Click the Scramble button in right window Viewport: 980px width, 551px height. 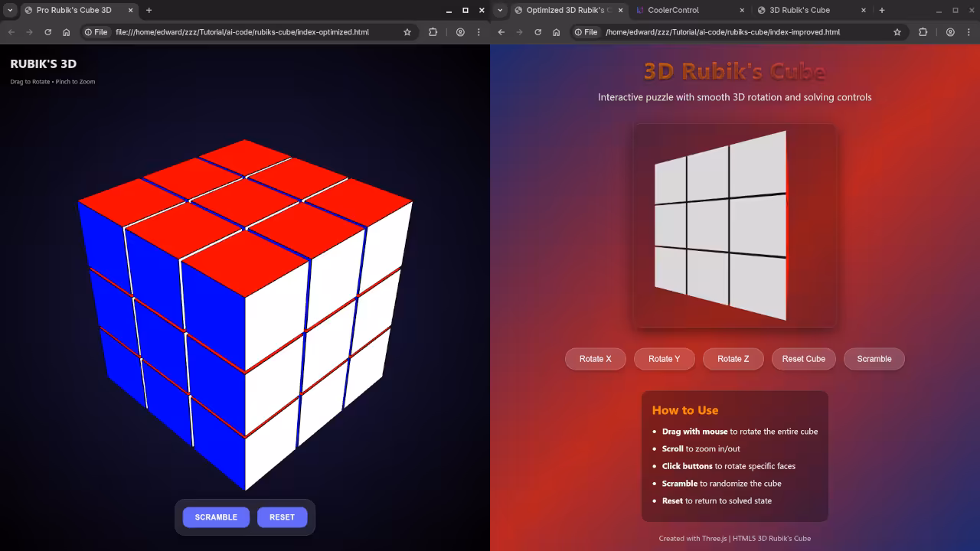click(x=874, y=359)
